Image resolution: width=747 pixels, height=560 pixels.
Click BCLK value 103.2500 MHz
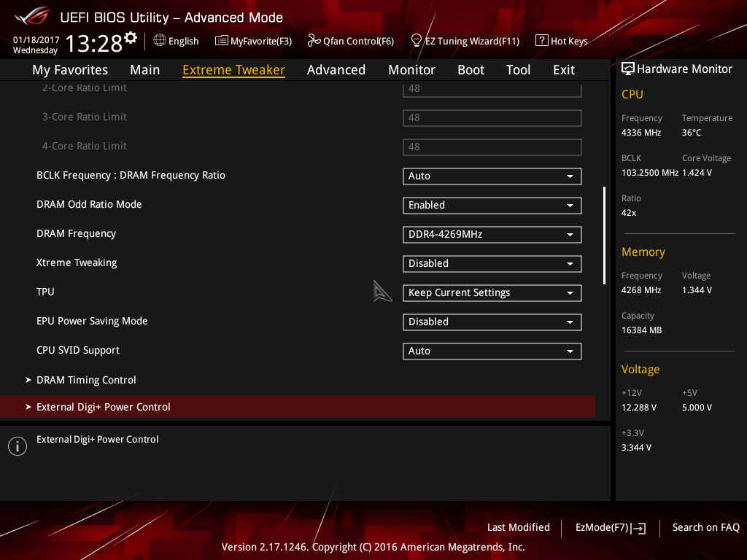point(650,172)
